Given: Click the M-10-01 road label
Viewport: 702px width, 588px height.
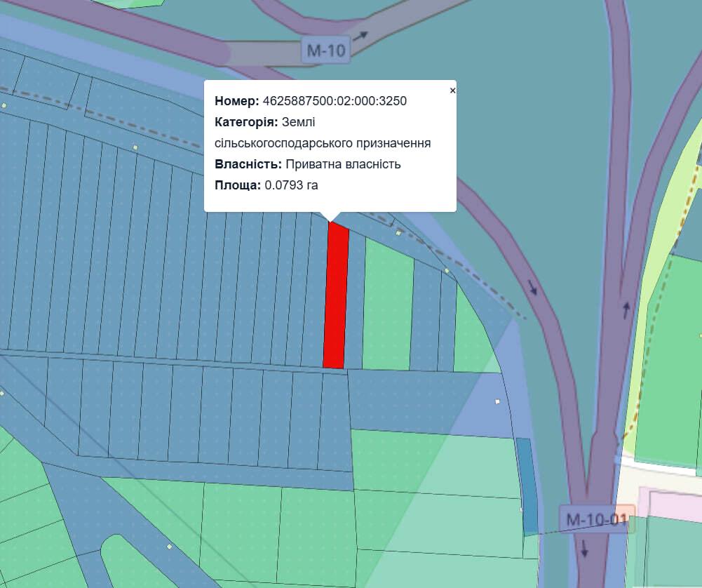Looking at the screenshot, I should pyautogui.click(x=596, y=520).
